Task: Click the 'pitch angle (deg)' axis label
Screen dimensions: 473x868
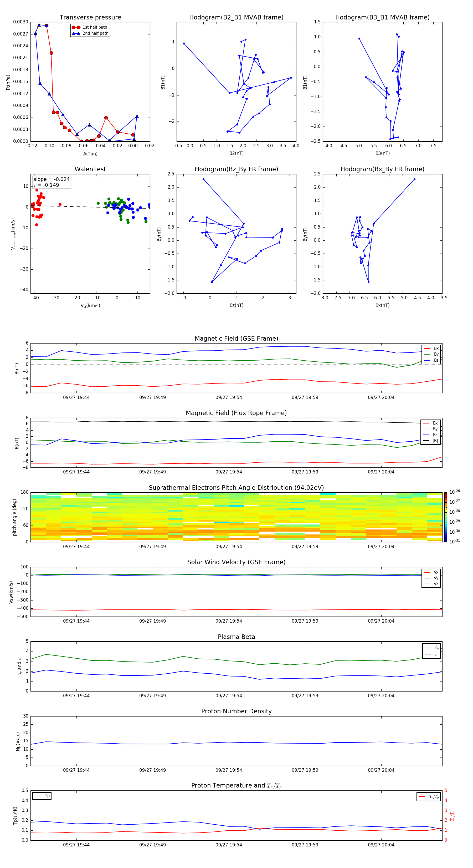Action: tap(14, 517)
